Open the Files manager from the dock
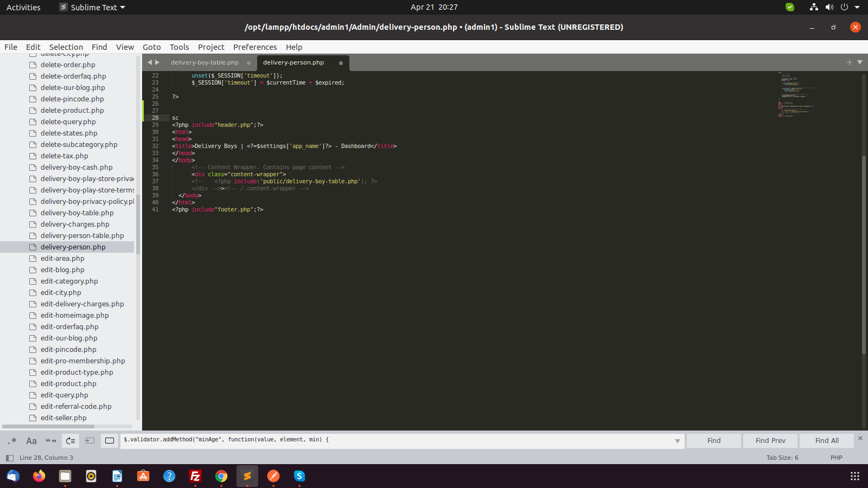 point(65,476)
